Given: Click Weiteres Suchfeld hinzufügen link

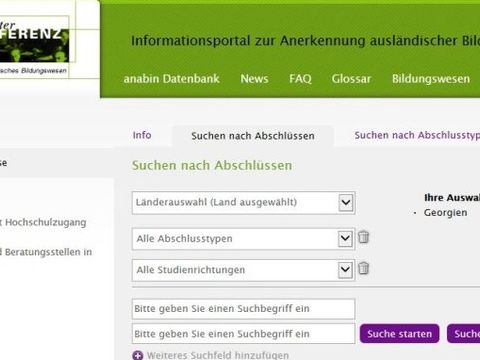Looking at the screenshot, I should (x=218, y=355).
